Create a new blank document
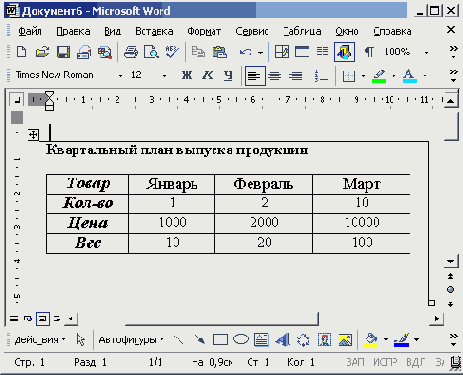 coord(22,52)
